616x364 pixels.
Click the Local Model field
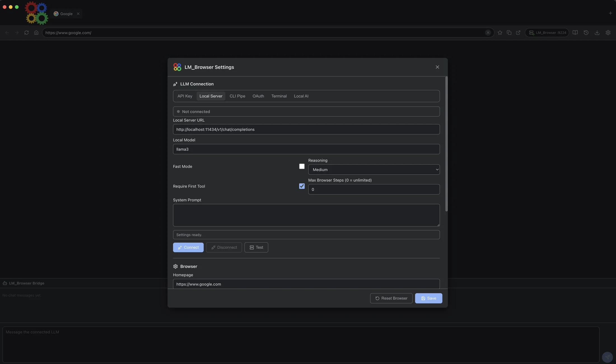[x=306, y=149]
